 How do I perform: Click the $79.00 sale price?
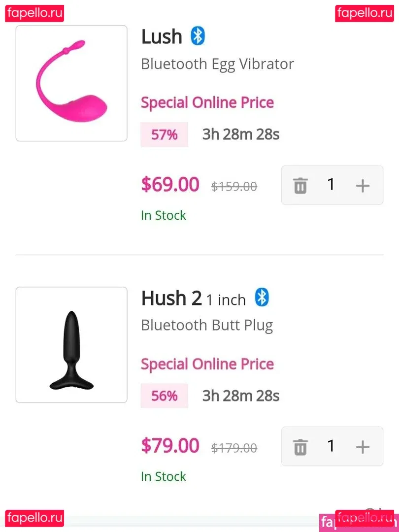click(170, 446)
